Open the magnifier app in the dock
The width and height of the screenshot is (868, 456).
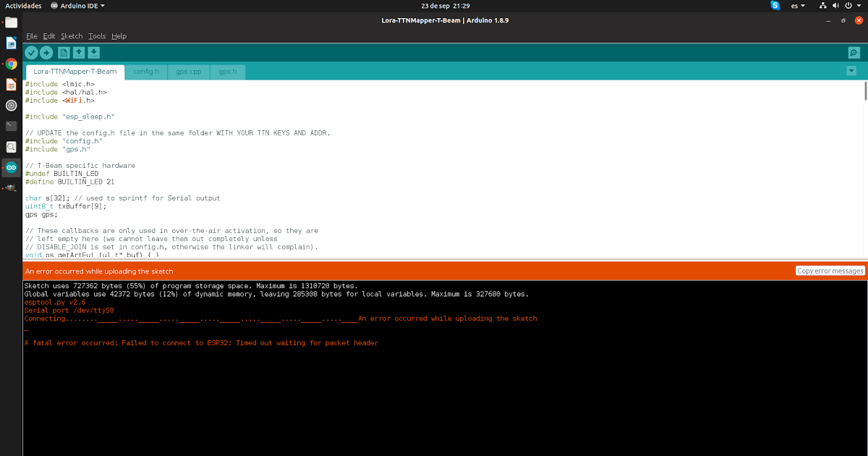(x=11, y=147)
